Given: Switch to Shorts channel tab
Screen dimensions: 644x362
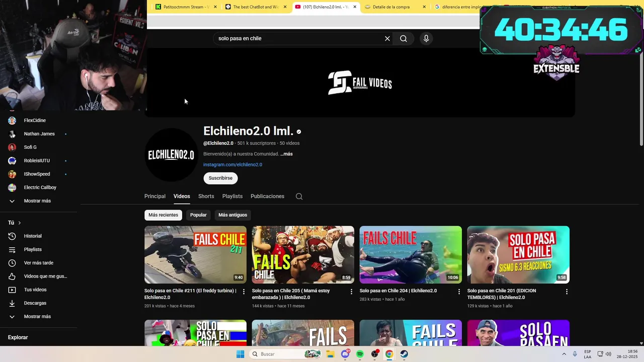Looking at the screenshot, I should pos(206,197).
